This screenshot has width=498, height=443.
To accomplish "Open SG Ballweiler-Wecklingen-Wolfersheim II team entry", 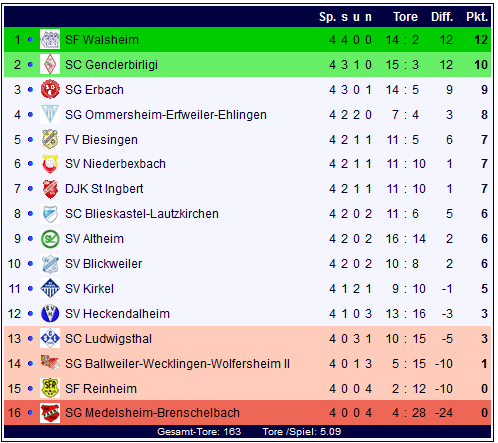I will 177,363.
